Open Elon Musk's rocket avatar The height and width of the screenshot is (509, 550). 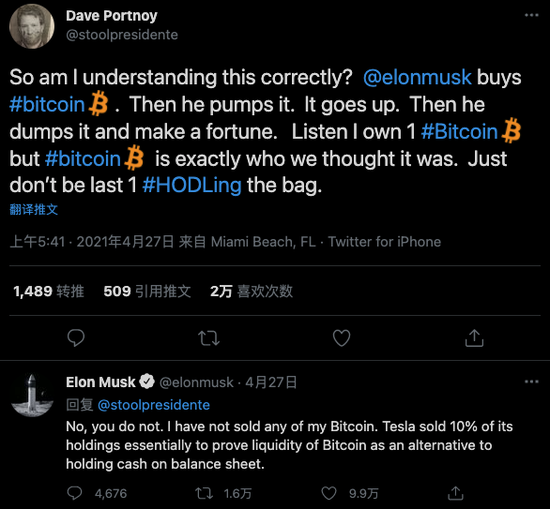(32, 395)
